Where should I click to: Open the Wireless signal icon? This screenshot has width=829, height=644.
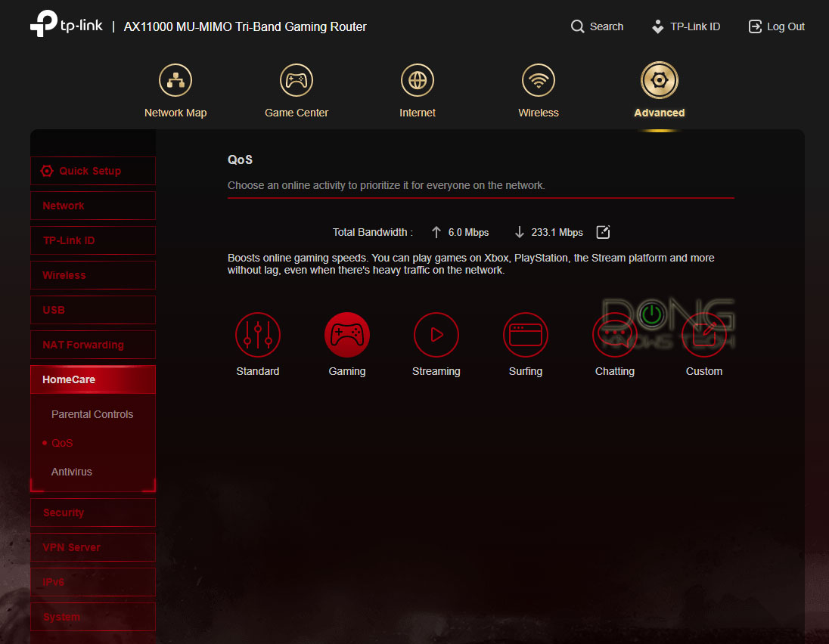pyautogui.click(x=539, y=80)
